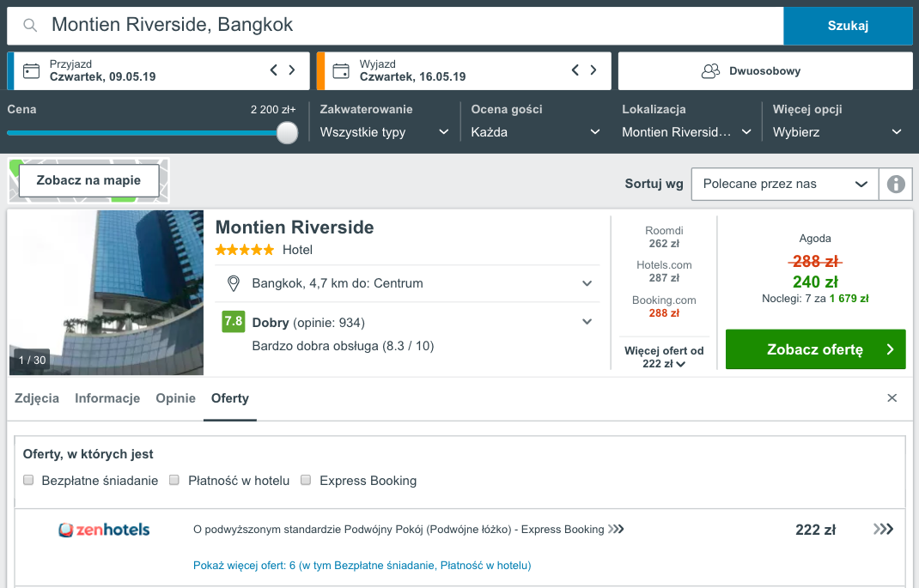
Task: Click the 7.8 rating badge
Action: pos(234,322)
